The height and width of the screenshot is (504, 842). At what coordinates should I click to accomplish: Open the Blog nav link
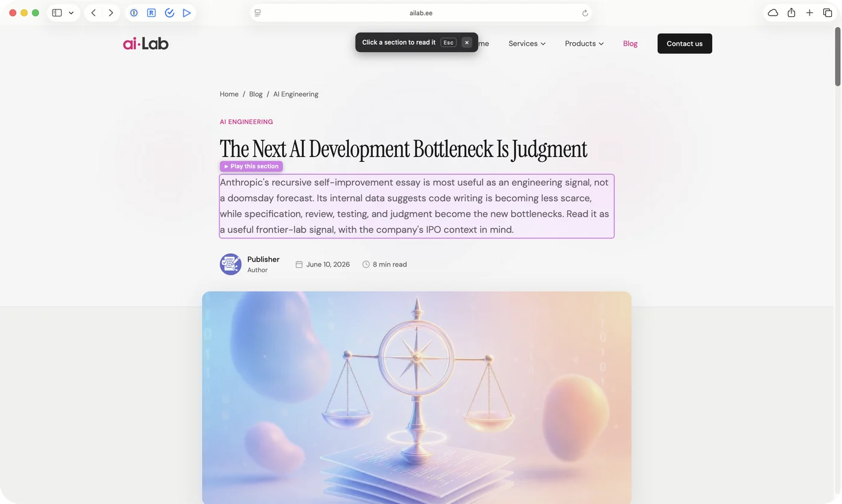click(x=630, y=43)
